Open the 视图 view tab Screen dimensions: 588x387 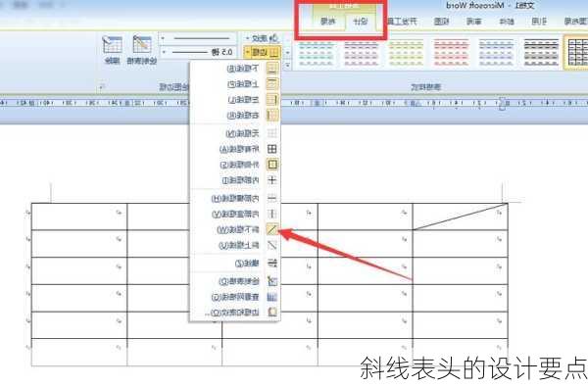pyautogui.click(x=441, y=22)
